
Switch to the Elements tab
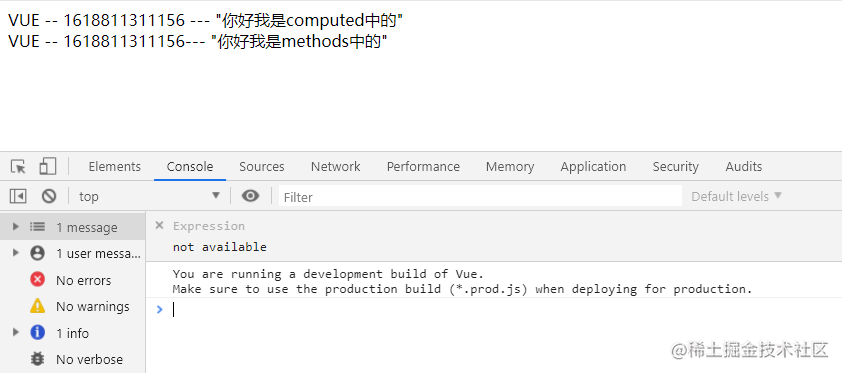pos(114,166)
